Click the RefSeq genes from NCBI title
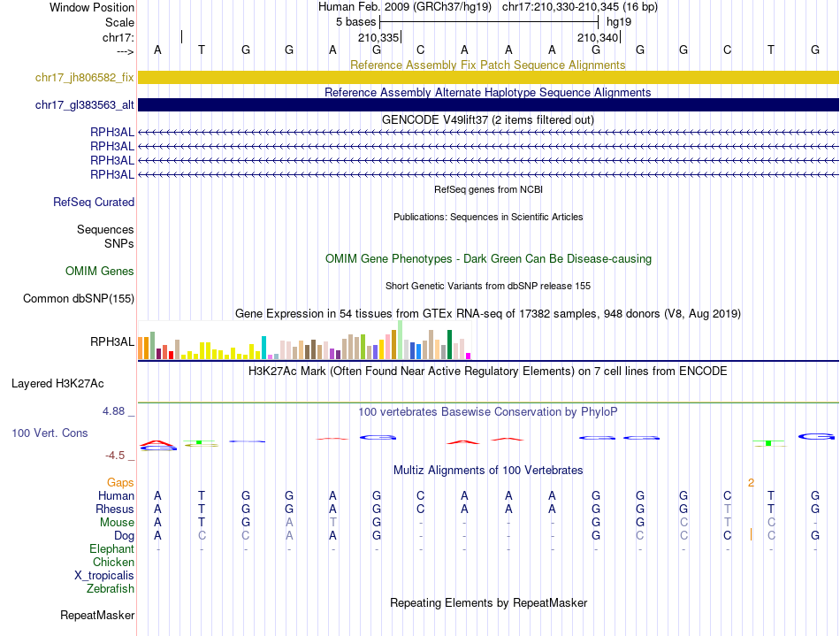Image resolution: width=840 pixels, height=636 pixels. [x=488, y=189]
